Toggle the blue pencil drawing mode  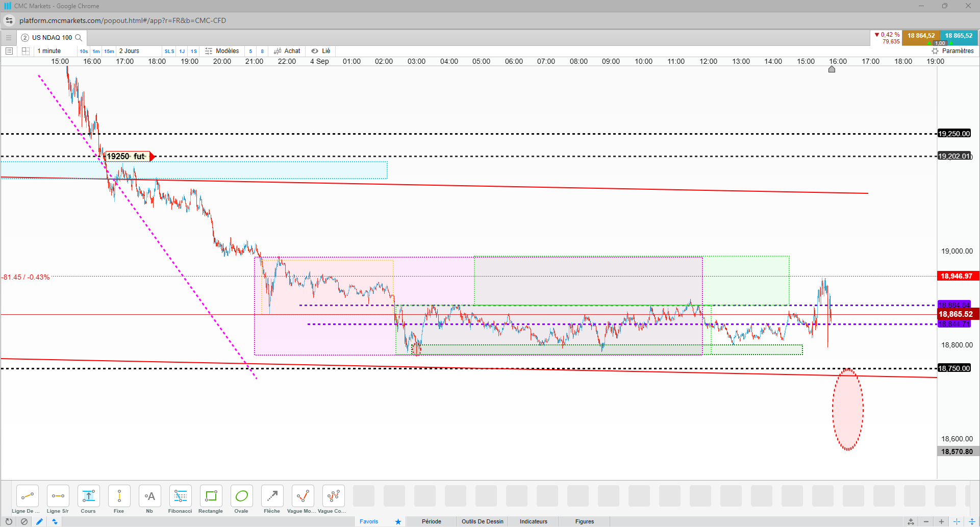click(x=39, y=521)
